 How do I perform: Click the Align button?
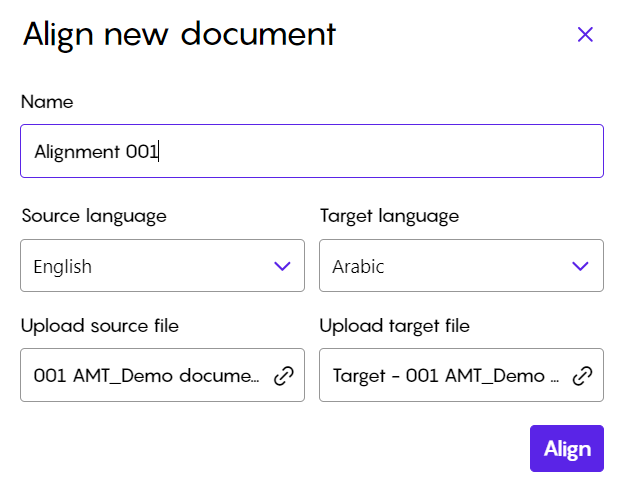pyautogui.click(x=567, y=448)
